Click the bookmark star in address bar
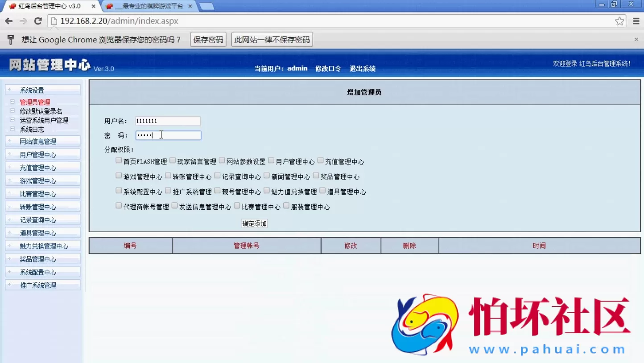Screen dimensions: 644x363 coord(620,20)
